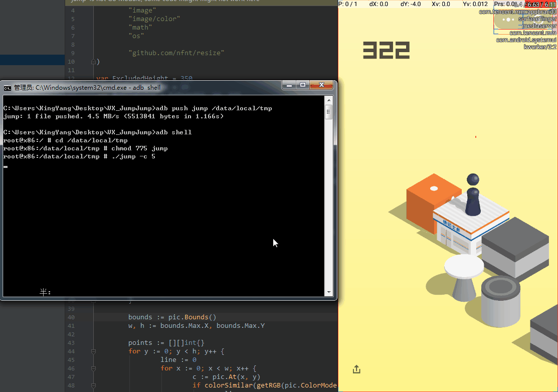558x392 pixels.
Task: Click the "github.com/nfnt/resize" import string
Action: tap(176, 53)
